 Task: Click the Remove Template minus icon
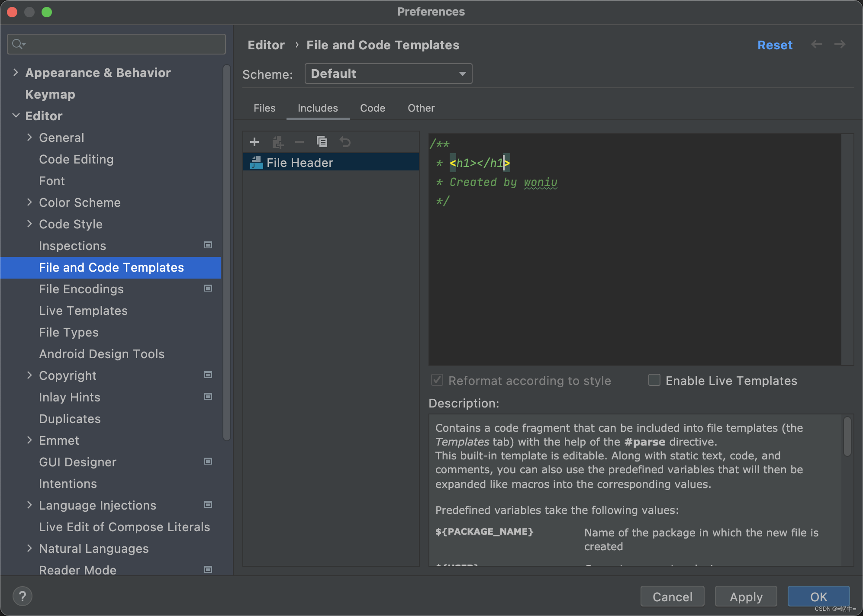point(299,142)
